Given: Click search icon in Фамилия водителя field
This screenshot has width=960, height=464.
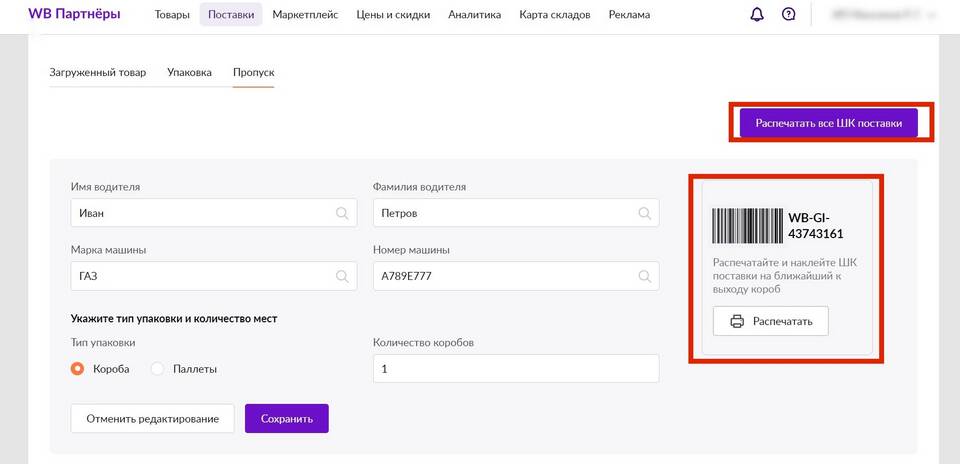Looking at the screenshot, I should [x=644, y=213].
